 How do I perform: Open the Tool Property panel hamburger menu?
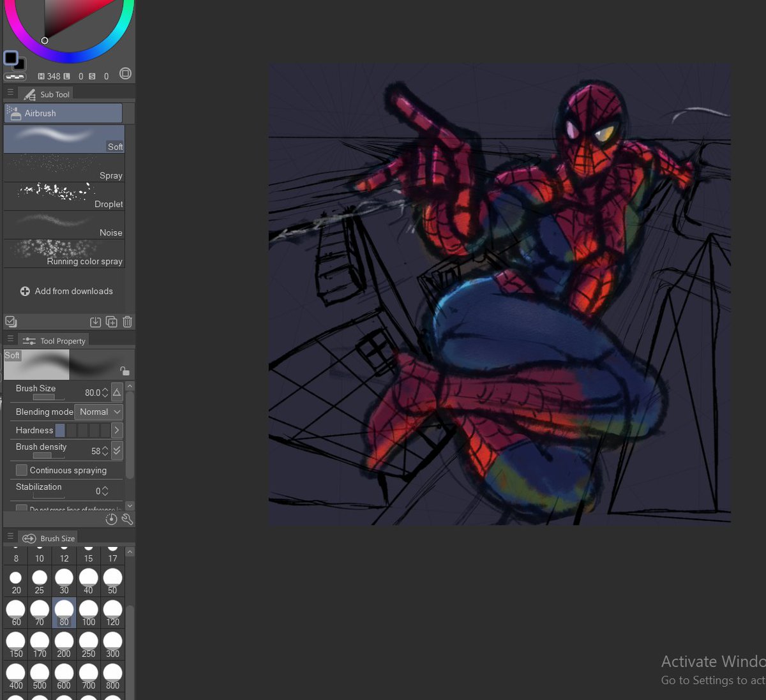click(x=10, y=339)
